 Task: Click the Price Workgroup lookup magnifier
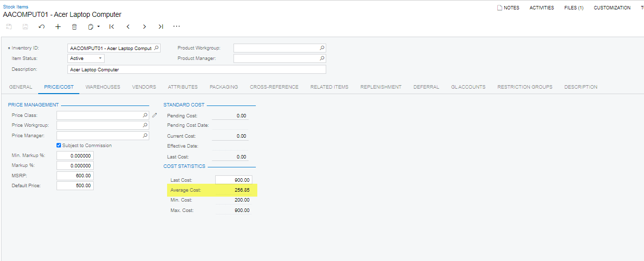pos(145,125)
